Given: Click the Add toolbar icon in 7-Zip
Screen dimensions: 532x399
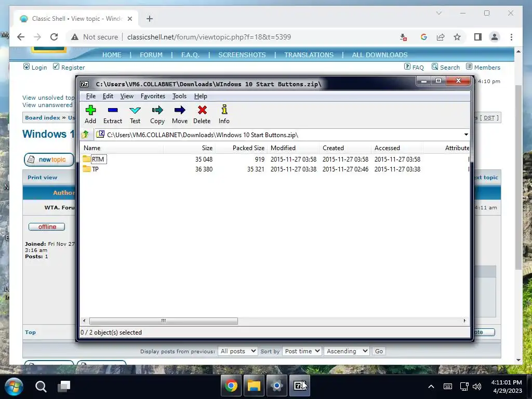Looking at the screenshot, I should tap(90, 114).
